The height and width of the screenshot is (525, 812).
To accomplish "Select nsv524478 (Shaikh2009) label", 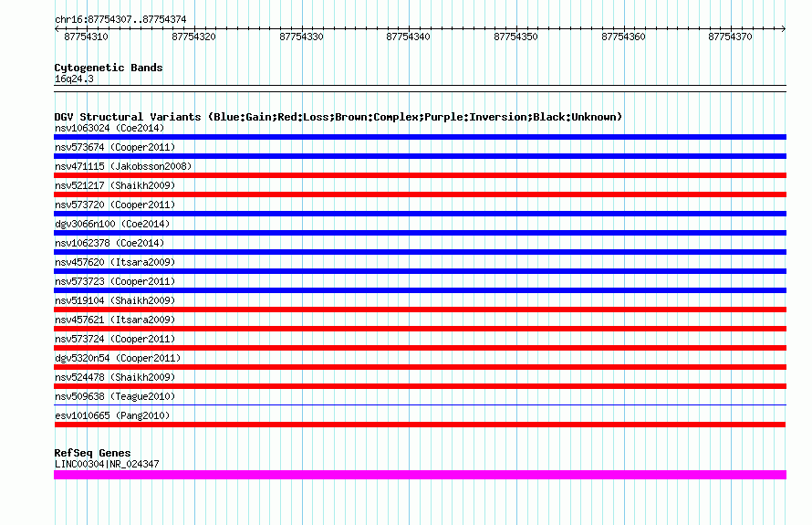I will pos(115,377).
